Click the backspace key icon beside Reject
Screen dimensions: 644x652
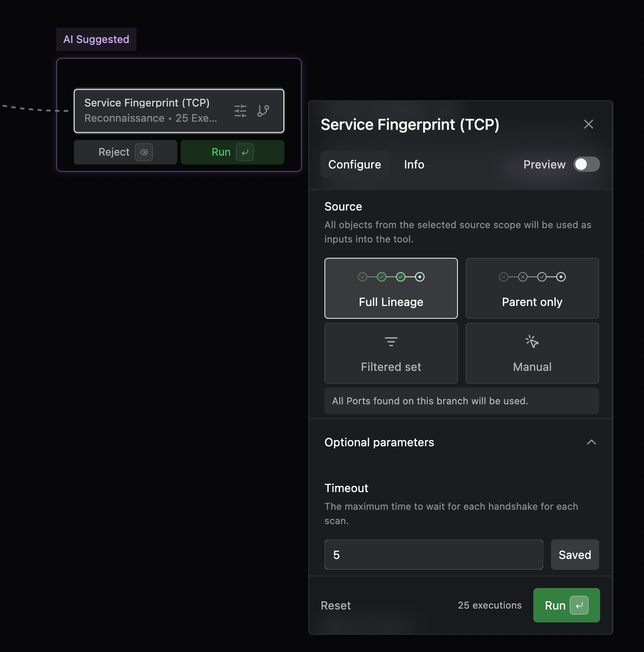click(144, 152)
